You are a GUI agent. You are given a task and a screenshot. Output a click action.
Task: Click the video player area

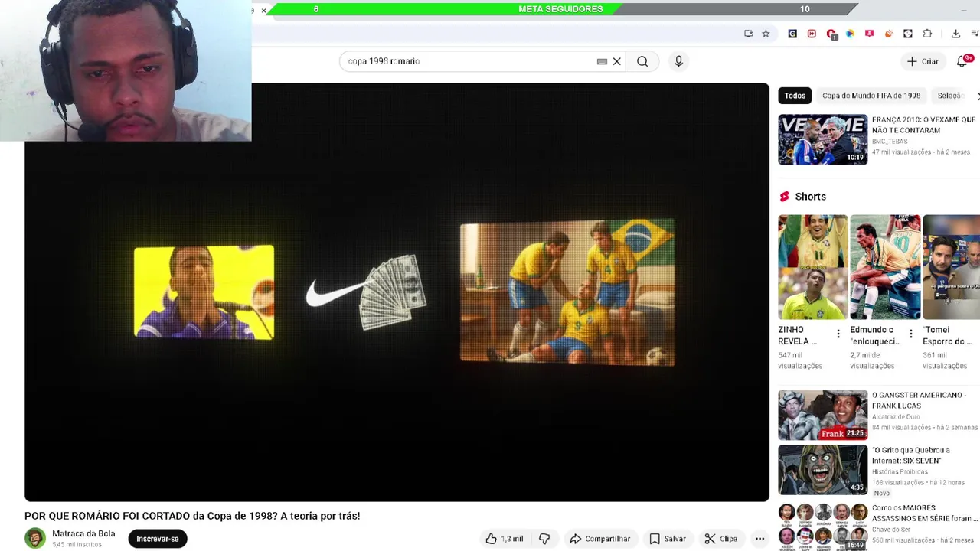click(x=397, y=292)
